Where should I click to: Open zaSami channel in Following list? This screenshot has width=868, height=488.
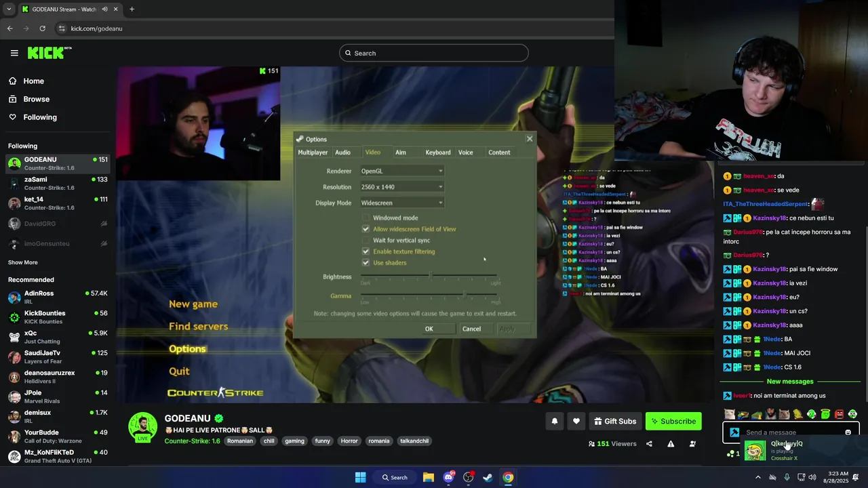(x=58, y=183)
